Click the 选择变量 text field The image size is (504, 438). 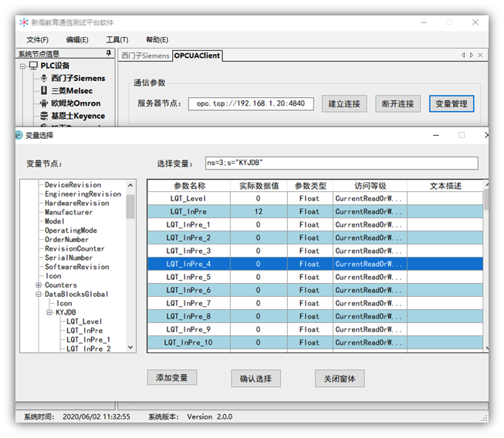click(x=342, y=163)
